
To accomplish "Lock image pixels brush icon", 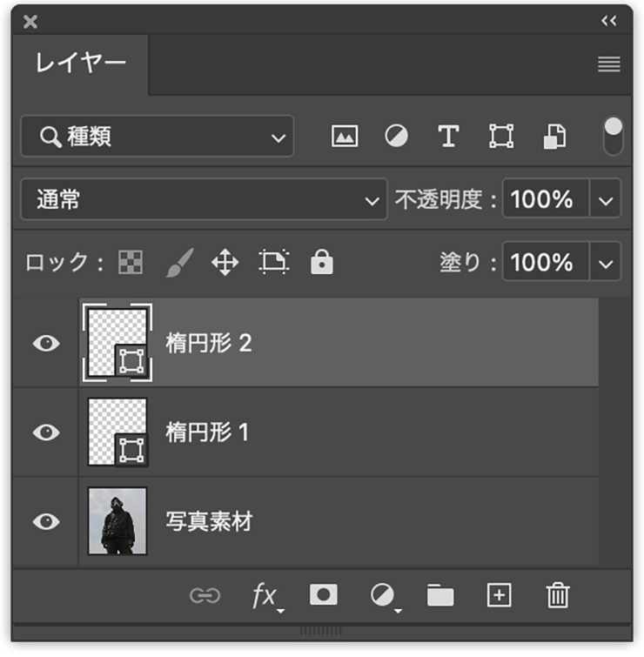I will point(179,262).
